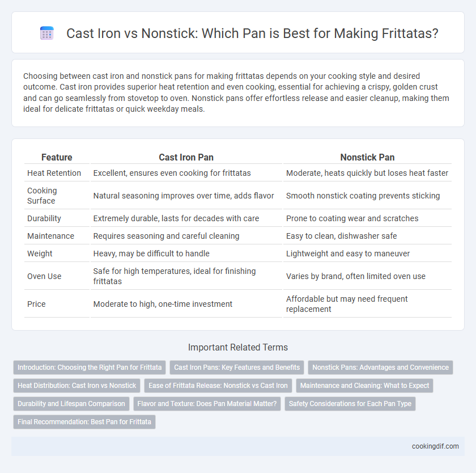
Task: Open the 'Introduction: Choosing the Right Pan for Frittata' tag
Action: [90, 368]
